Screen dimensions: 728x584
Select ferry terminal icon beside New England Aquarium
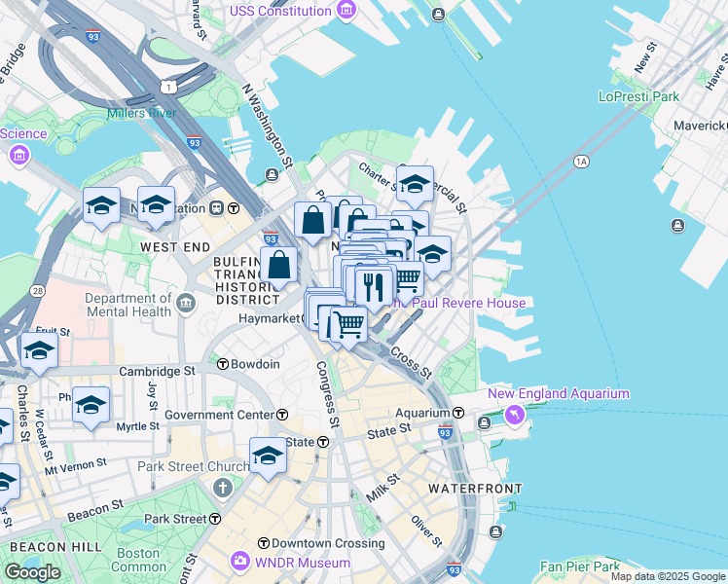point(485,422)
